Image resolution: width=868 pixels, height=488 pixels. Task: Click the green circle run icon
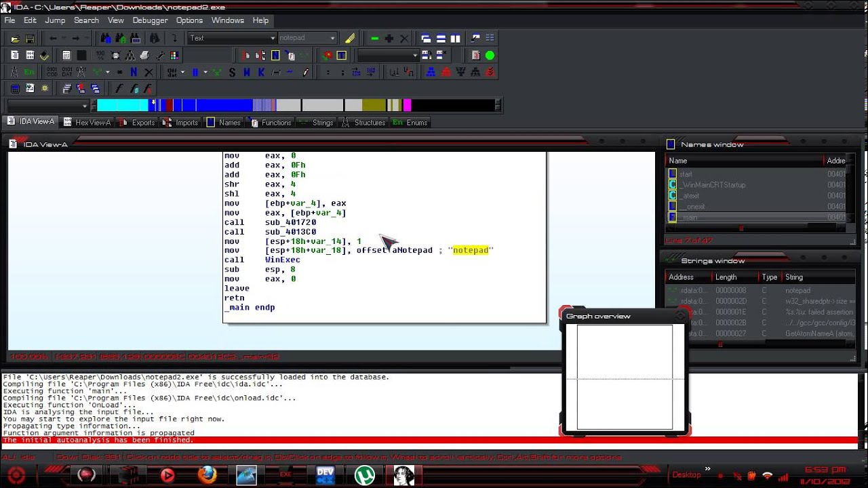pyautogui.click(x=490, y=56)
